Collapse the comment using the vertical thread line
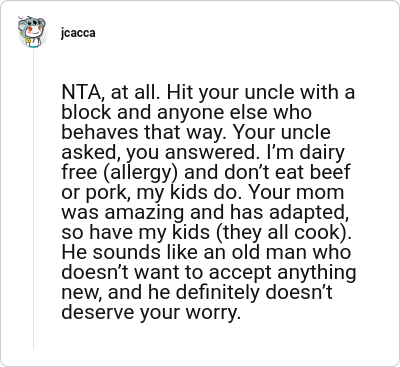 point(33,200)
